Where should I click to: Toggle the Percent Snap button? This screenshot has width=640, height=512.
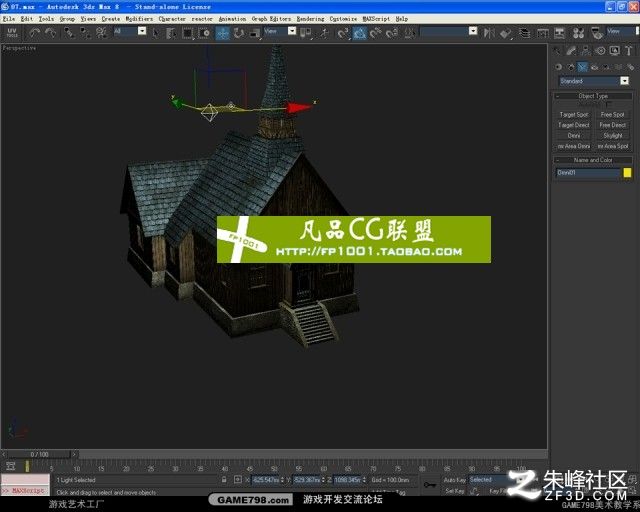(376, 33)
